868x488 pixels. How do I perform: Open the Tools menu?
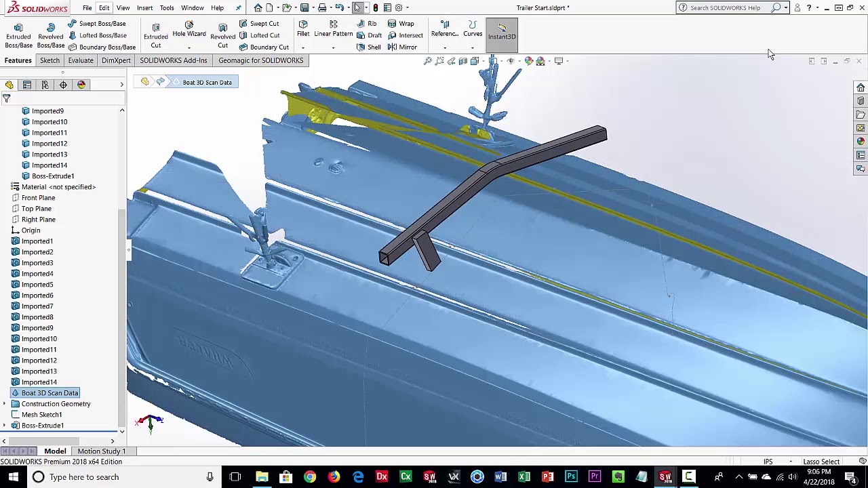tap(167, 7)
